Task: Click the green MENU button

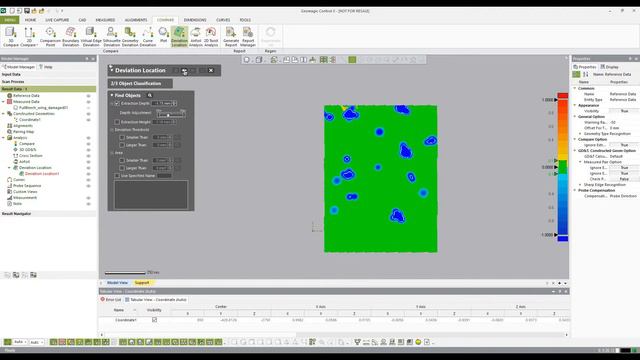Action: 10,20
